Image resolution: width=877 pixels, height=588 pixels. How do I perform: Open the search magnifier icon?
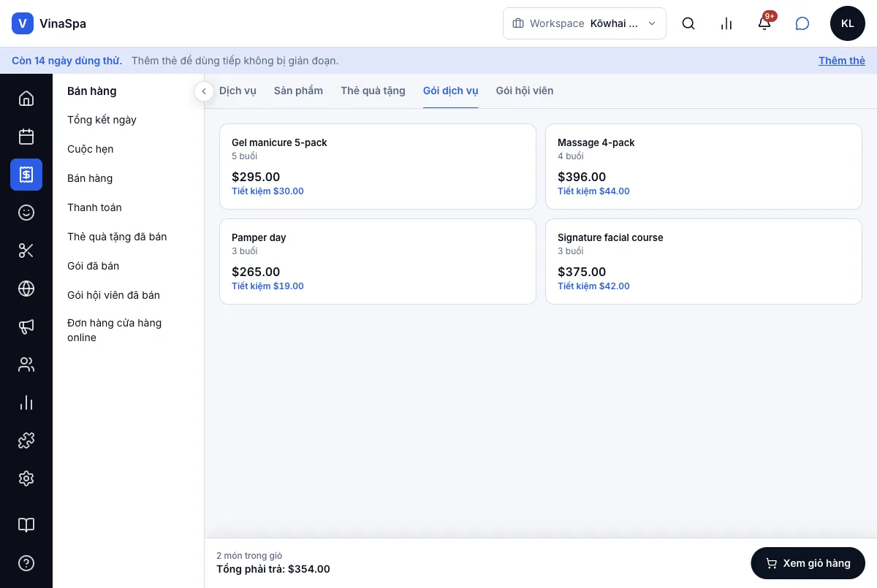[688, 23]
